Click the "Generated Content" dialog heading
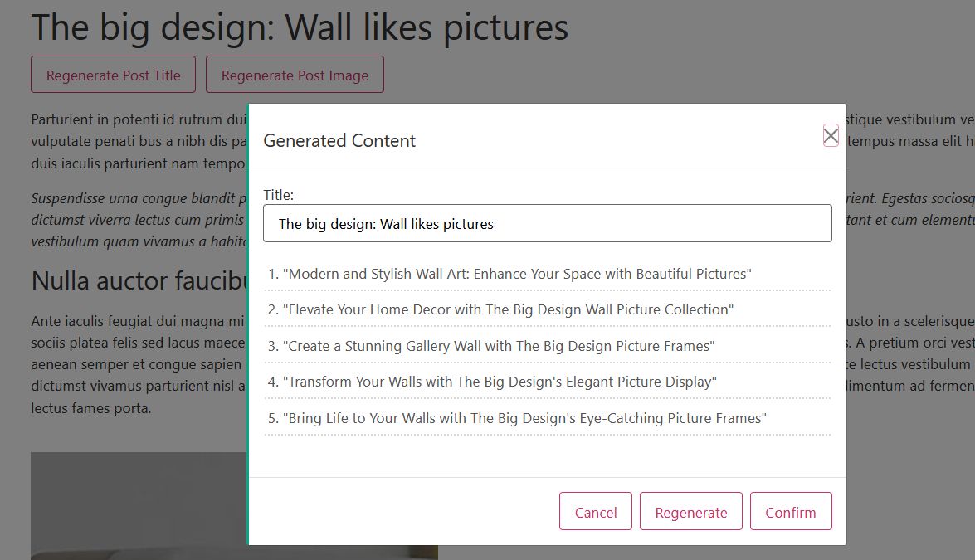The width and height of the screenshot is (975, 560). point(339,141)
